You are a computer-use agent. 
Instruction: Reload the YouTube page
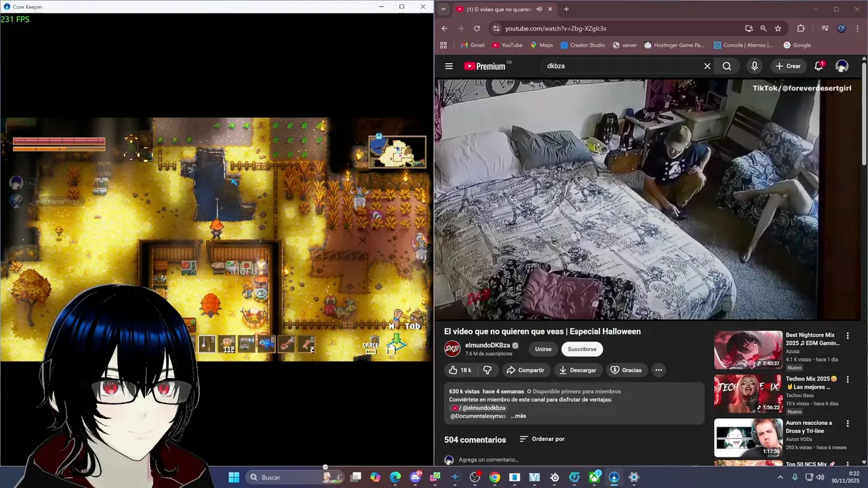477,28
